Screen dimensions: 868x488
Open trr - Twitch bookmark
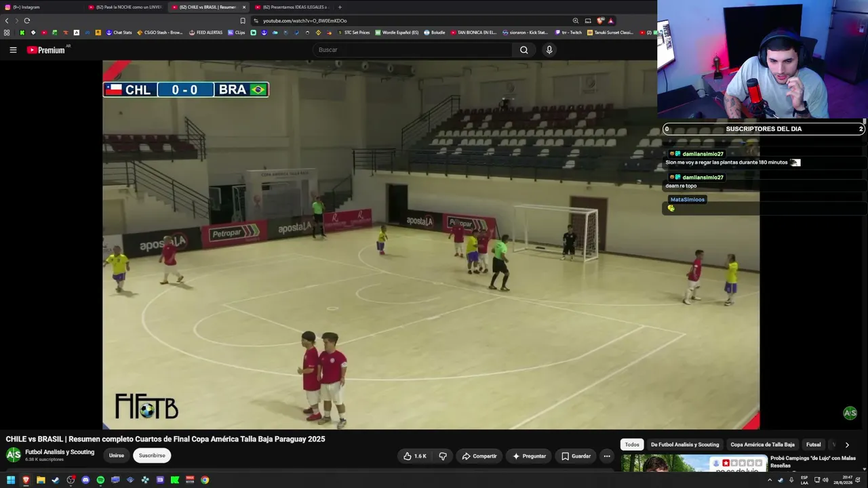(568, 33)
